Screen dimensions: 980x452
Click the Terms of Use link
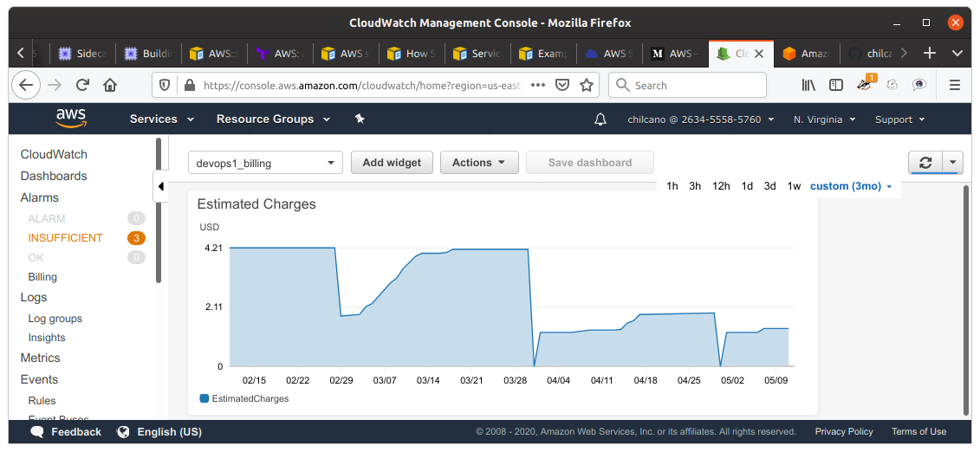918,431
